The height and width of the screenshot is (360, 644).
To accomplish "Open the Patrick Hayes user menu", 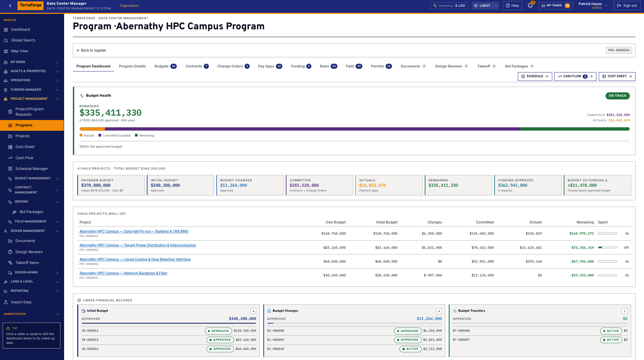I will (593, 6).
